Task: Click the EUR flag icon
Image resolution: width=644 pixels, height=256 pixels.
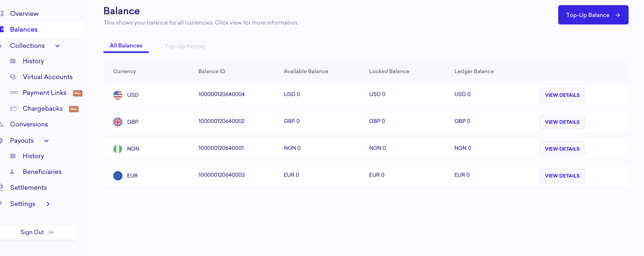Action: pos(118,176)
